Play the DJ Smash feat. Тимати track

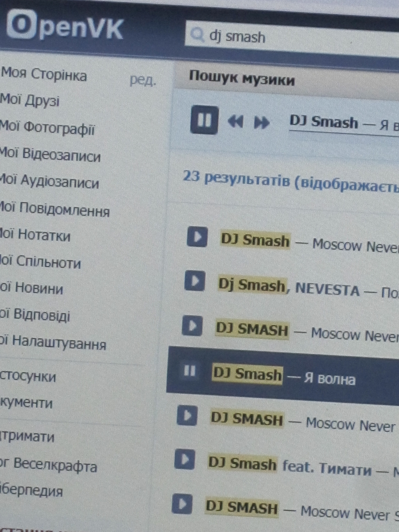click(184, 459)
